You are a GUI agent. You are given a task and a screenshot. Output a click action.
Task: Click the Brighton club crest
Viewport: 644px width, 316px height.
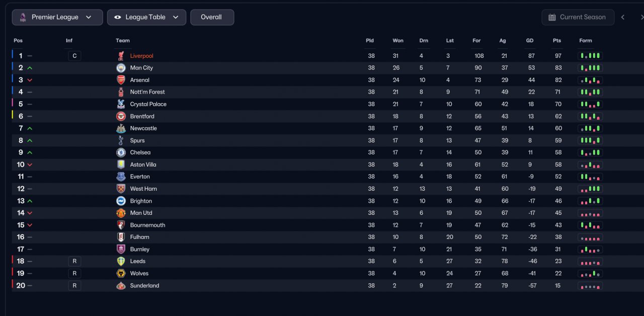pyautogui.click(x=121, y=201)
